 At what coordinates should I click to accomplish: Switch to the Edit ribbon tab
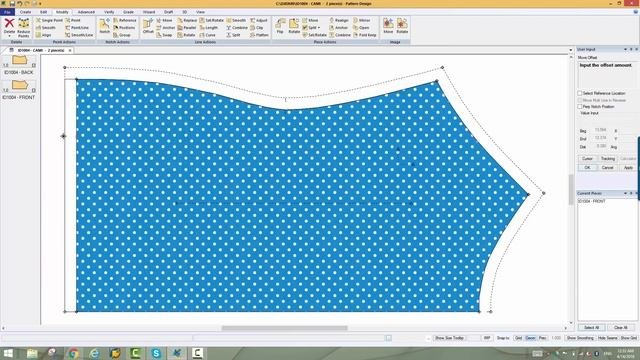(x=43, y=12)
